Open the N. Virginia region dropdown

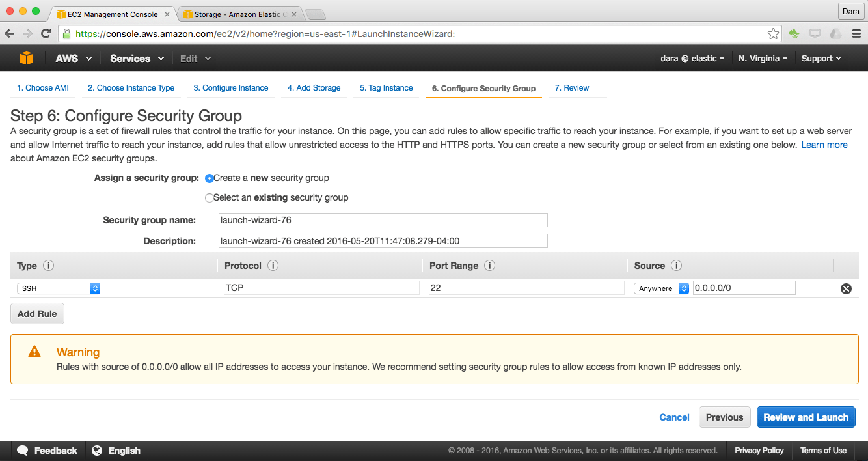tap(762, 58)
